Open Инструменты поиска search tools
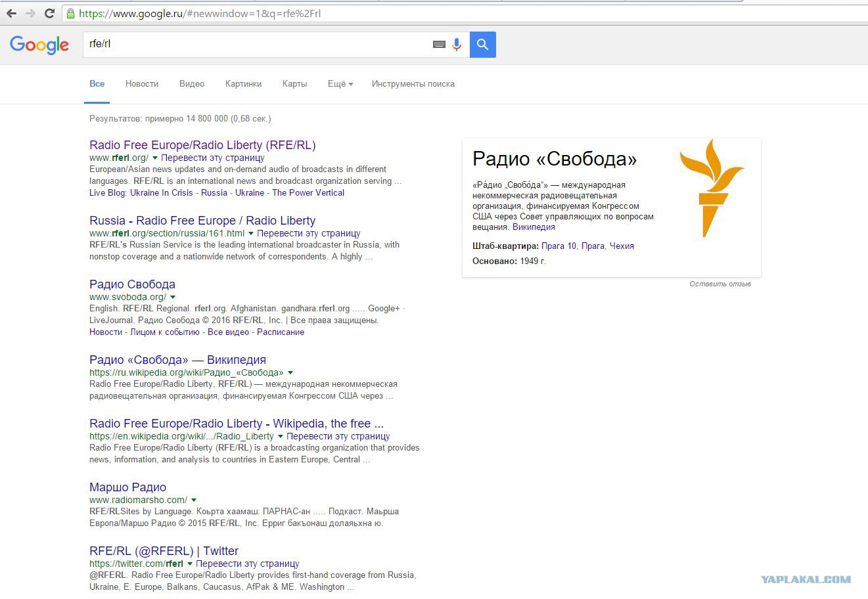The height and width of the screenshot is (599, 868). (x=413, y=84)
